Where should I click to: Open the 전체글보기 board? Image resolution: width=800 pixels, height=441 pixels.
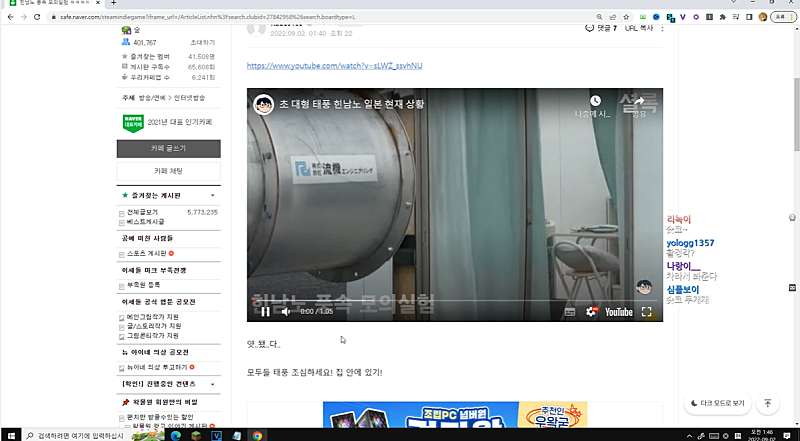[142, 212]
